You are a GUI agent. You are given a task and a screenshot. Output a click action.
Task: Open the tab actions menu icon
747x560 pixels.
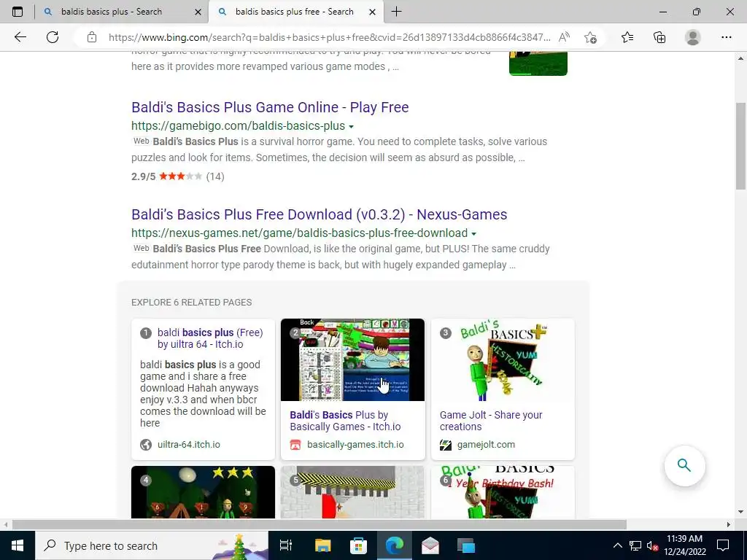click(18, 12)
